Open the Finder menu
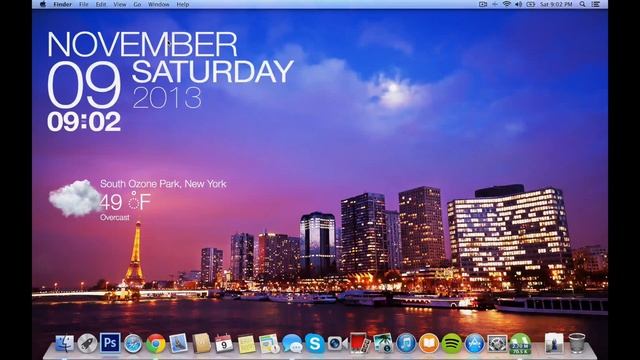The image size is (640, 360). tap(62, 4)
